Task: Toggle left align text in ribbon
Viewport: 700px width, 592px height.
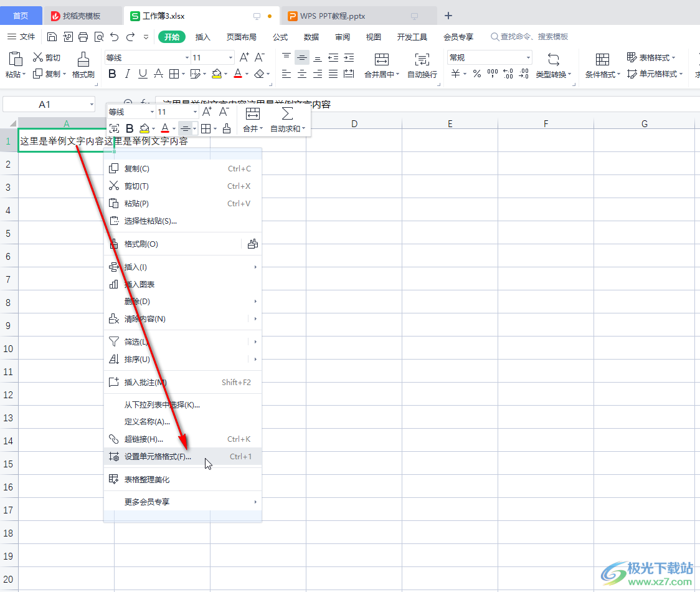Action: coord(286,74)
